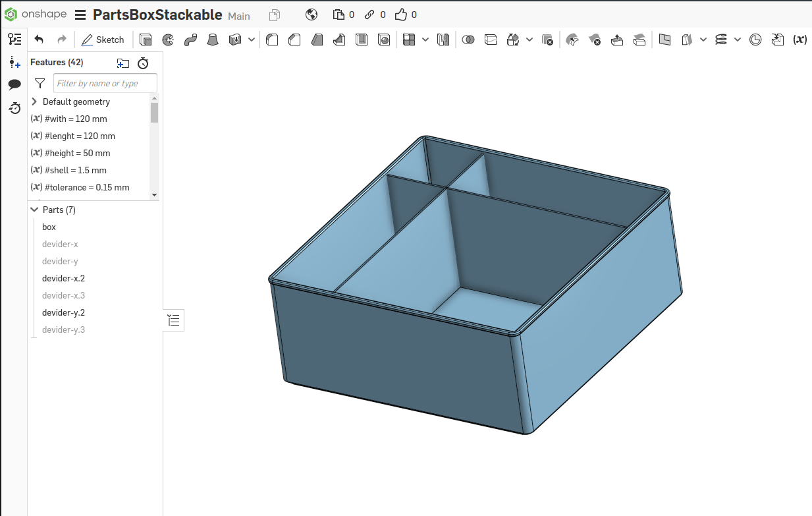
Task: Click the Filter by name or type field
Action: coord(105,83)
